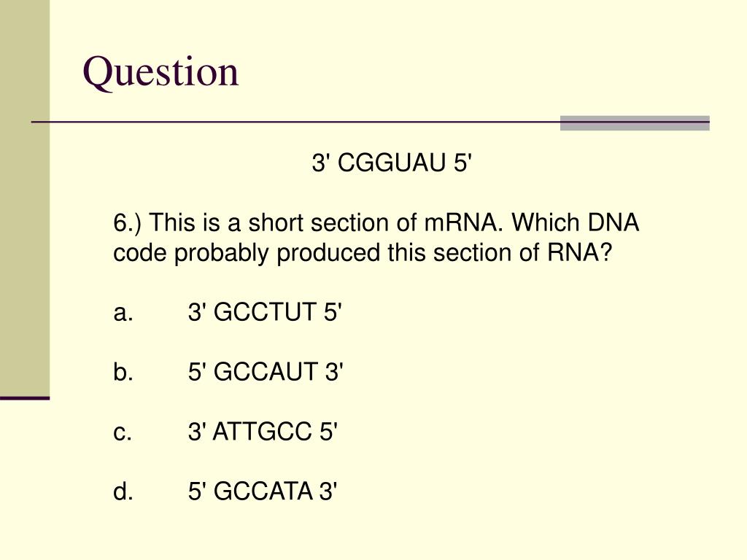Click "RNA?" at the question's end
This screenshot has width=747, height=560.
[x=578, y=252]
